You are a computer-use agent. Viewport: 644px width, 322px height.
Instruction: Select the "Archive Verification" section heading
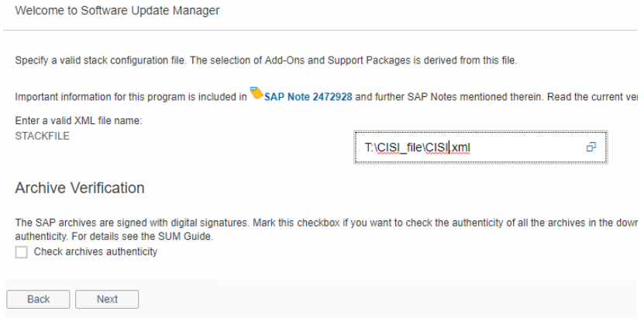80,188
